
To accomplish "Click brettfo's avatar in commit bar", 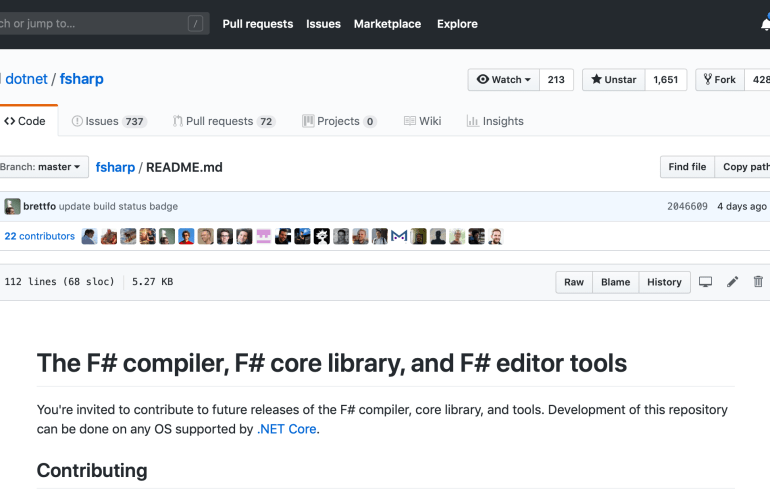I will 12,207.
